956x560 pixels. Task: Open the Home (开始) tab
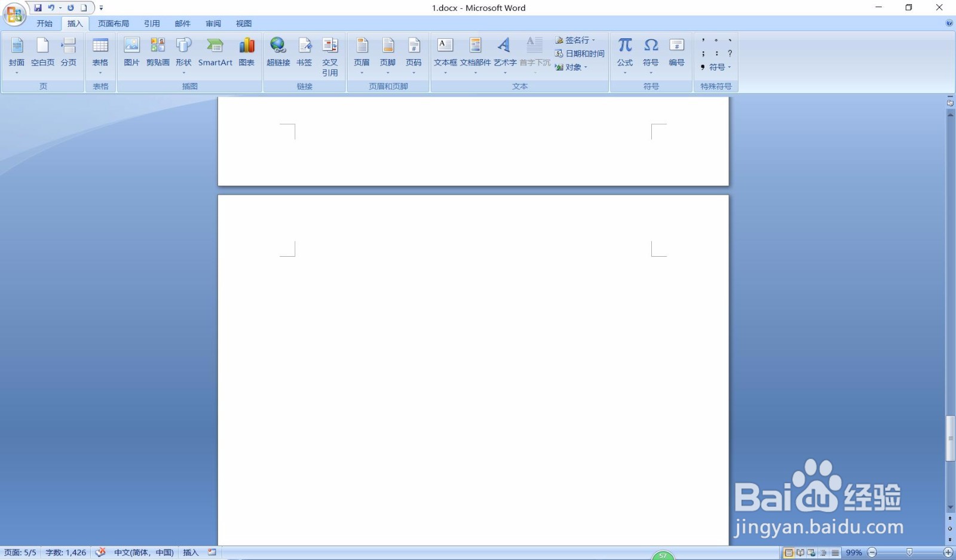(x=44, y=23)
